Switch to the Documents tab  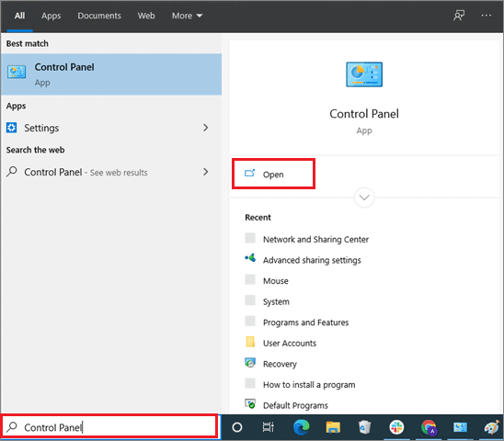pyautogui.click(x=99, y=16)
